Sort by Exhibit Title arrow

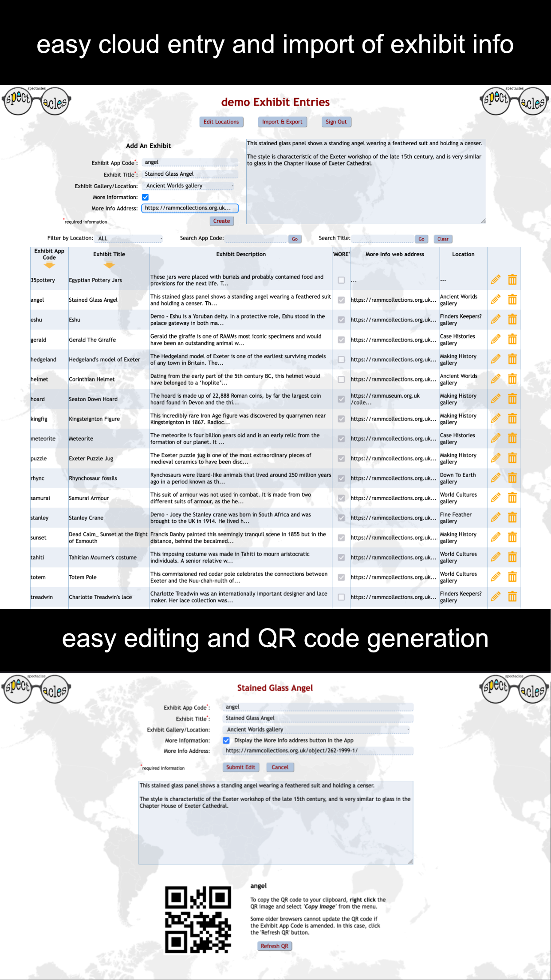point(109,265)
